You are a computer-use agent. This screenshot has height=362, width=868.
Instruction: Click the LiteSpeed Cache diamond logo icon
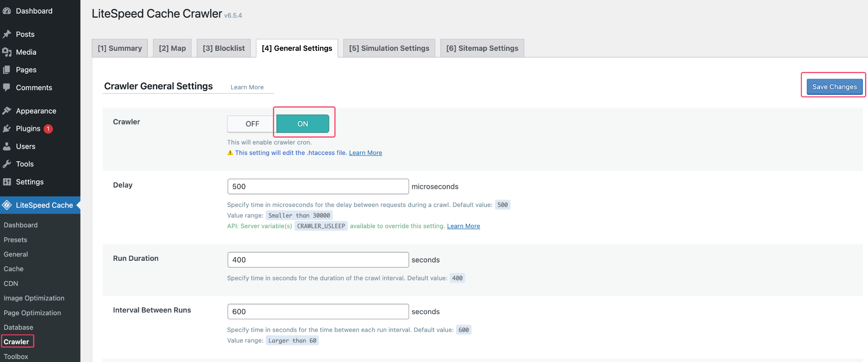[x=7, y=205]
